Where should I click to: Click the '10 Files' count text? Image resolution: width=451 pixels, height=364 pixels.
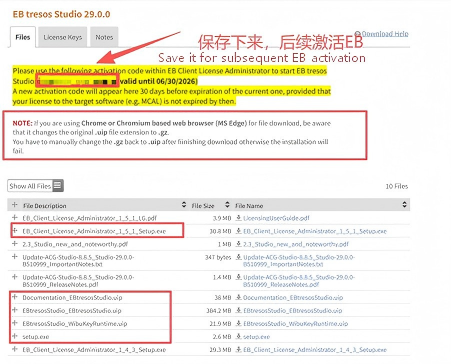(x=397, y=186)
